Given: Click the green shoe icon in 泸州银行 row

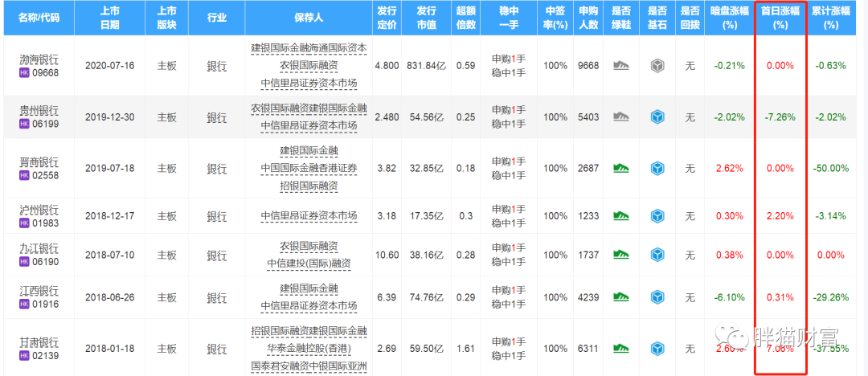Looking at the screenshot, I should click(x=621, y=216).
